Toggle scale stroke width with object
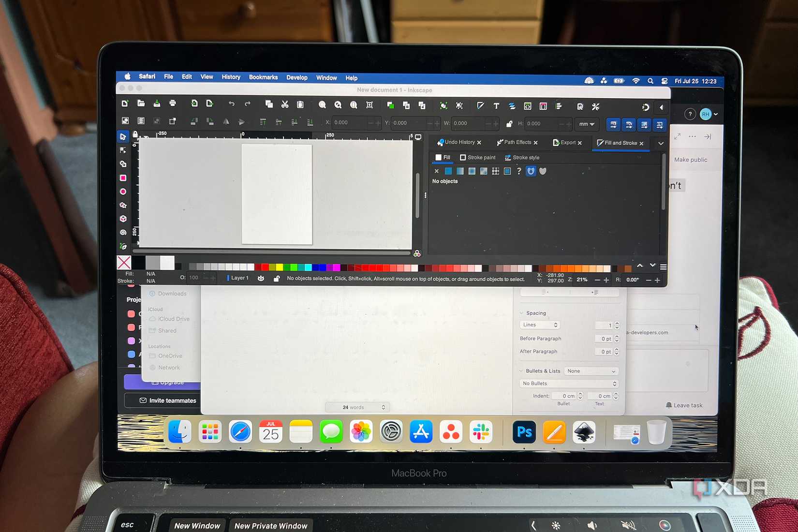This screenshot has width=798, height=532. 613,124
